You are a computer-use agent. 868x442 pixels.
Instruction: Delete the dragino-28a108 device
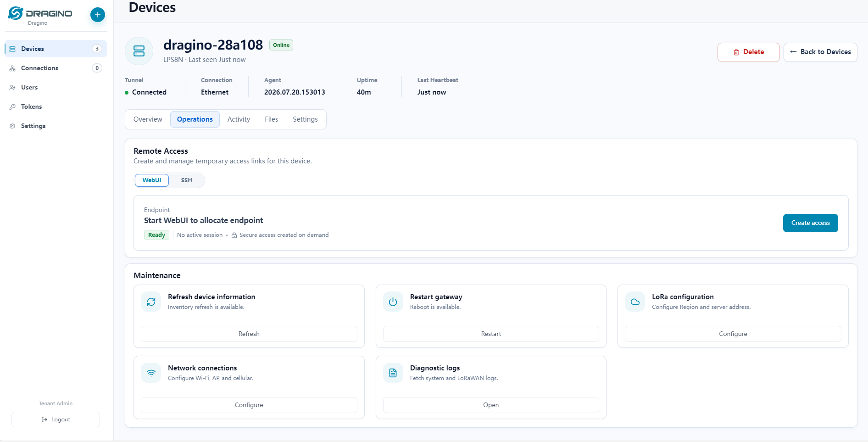click(748, 52)
